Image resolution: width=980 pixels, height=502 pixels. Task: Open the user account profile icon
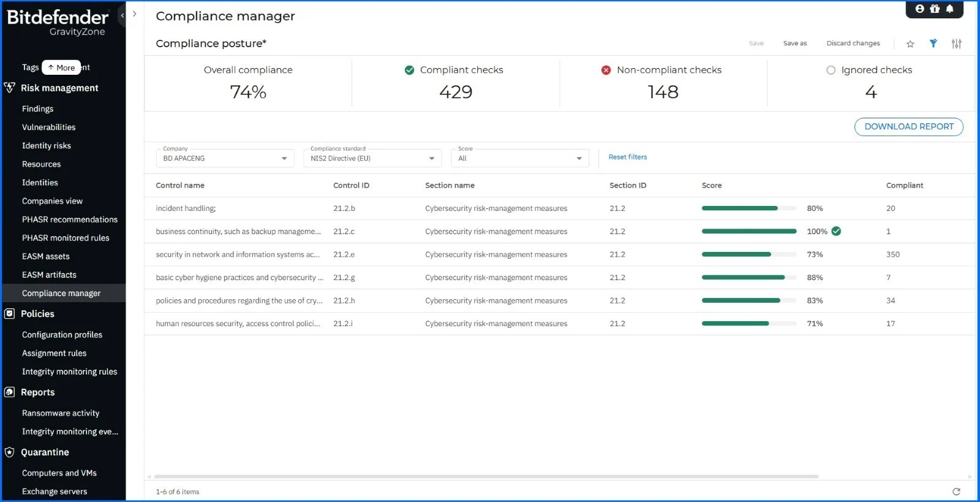919,9
